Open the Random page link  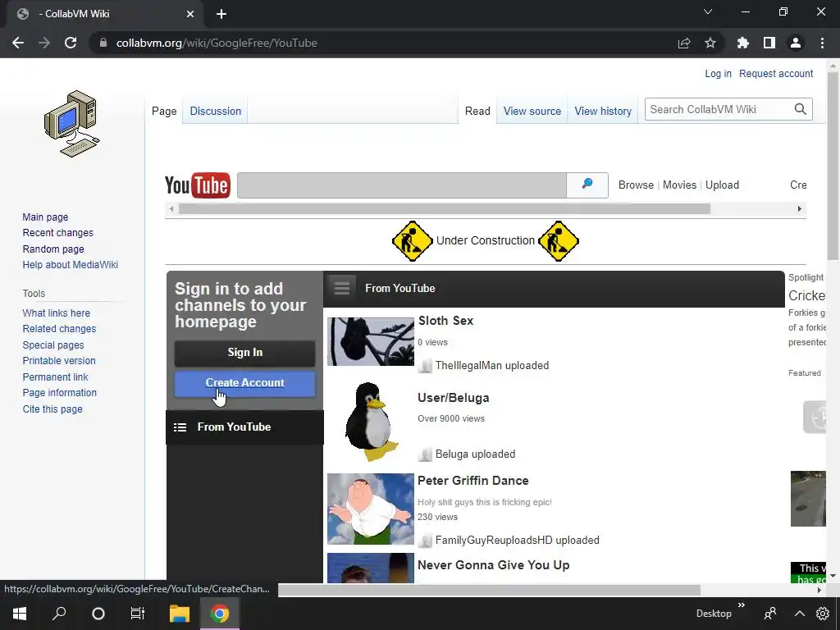(53, 249)
